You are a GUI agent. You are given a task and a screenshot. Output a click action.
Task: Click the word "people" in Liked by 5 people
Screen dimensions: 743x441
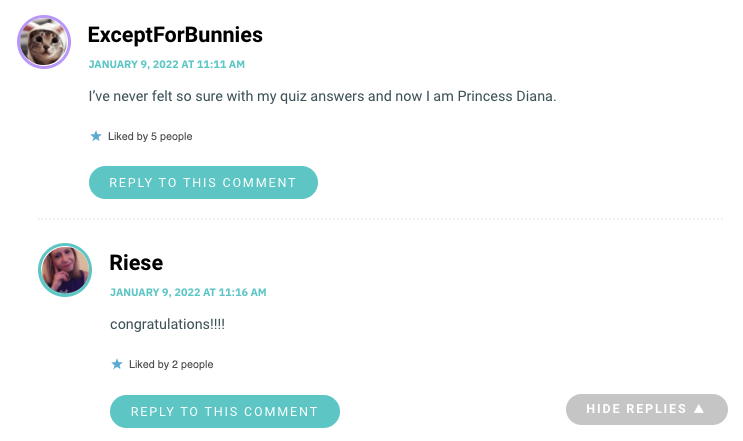176,137
